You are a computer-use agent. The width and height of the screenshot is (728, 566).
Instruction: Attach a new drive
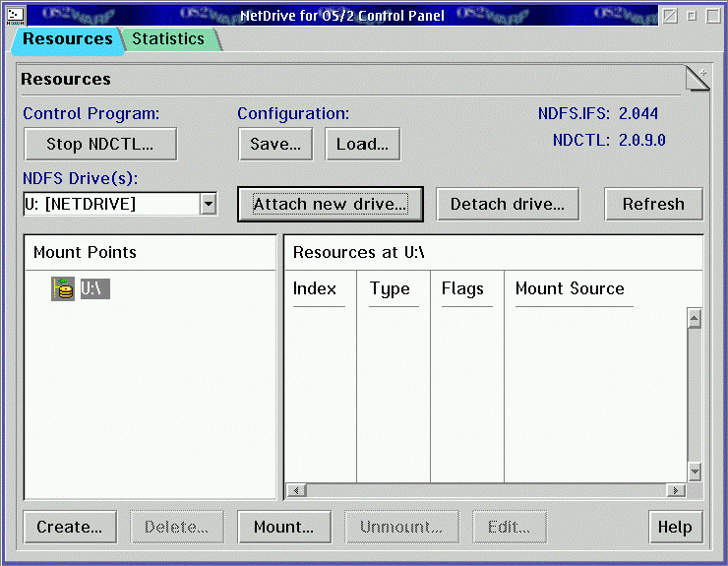click(x=331, y=204)
